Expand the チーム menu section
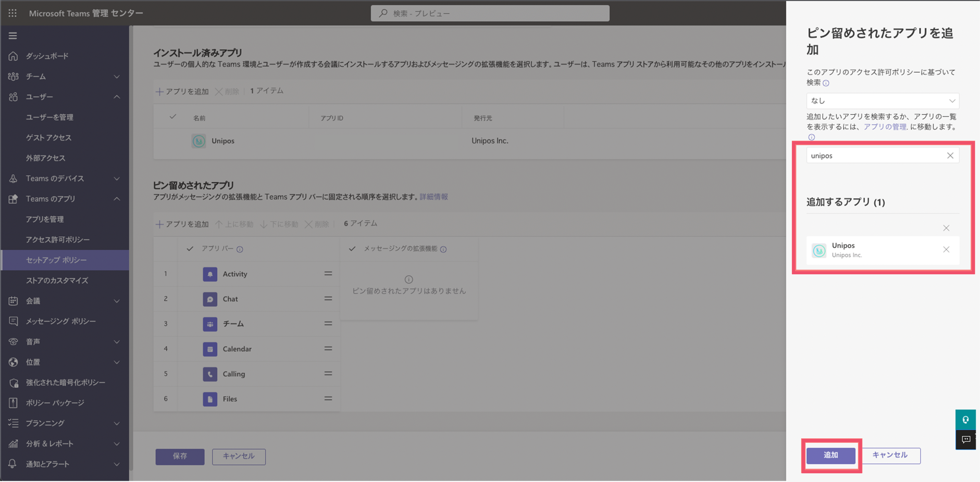Viewport: 980px width, 482px height. coord(65,76)
